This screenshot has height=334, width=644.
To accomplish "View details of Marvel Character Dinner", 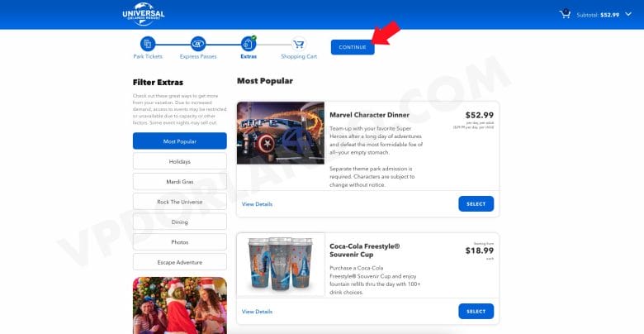I will click(257, 204).
